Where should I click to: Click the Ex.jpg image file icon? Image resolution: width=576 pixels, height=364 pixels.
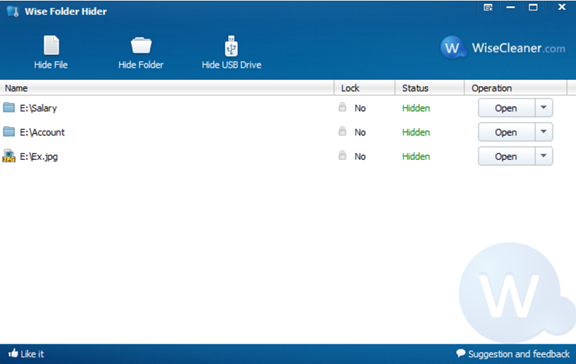9,156
